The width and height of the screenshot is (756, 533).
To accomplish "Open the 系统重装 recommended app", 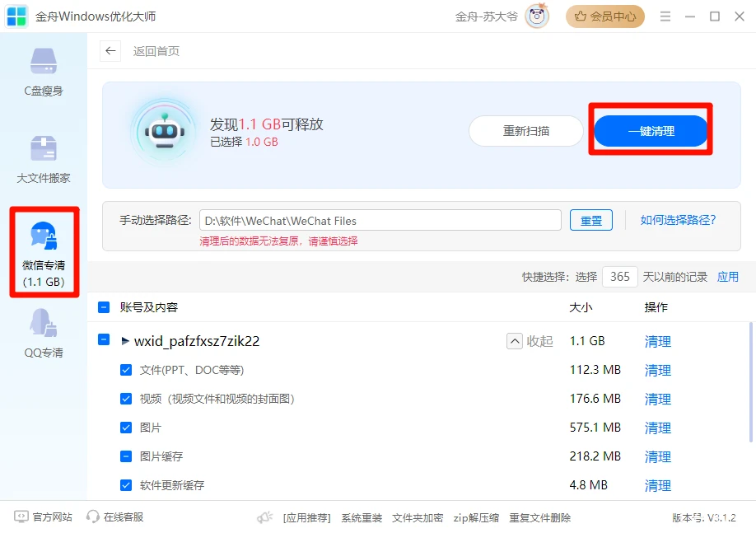I will pyautogui.click(x=362, y=518).
